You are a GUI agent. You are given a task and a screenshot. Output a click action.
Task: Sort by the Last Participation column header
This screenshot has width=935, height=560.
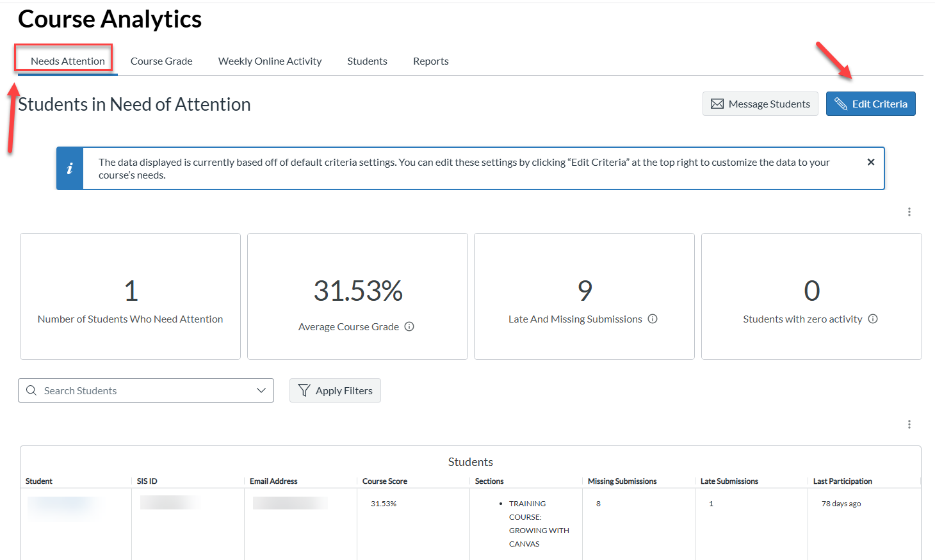[843, 481]
